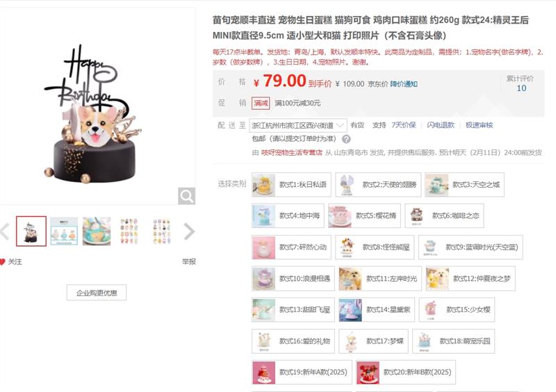Open the shipping help question mark icon
Image resolution: width=556 pixels, height=392 pixels.
(x=346, y=139)
